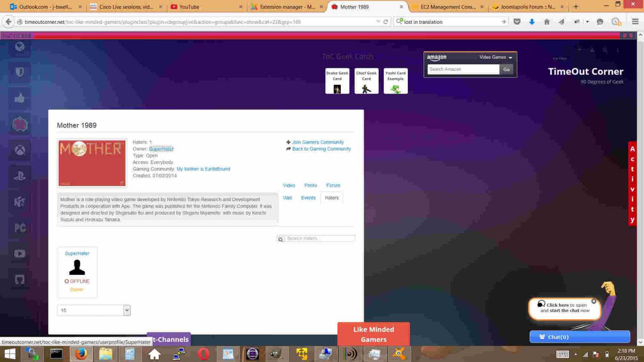Switch to the Outlook.com browser tab
This screenshot has height=362, width=644.
[x=46, y=7]
